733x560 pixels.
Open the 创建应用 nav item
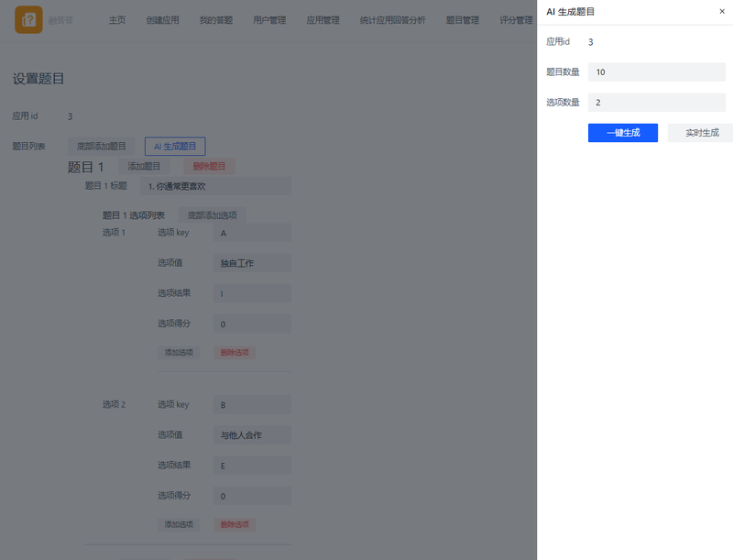coord(162,20)
